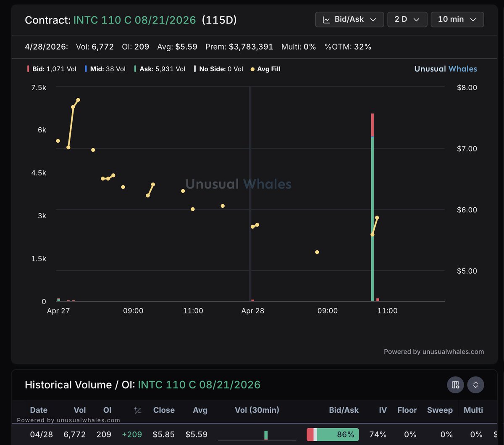Sort table by OI column header

pos(107,410)
